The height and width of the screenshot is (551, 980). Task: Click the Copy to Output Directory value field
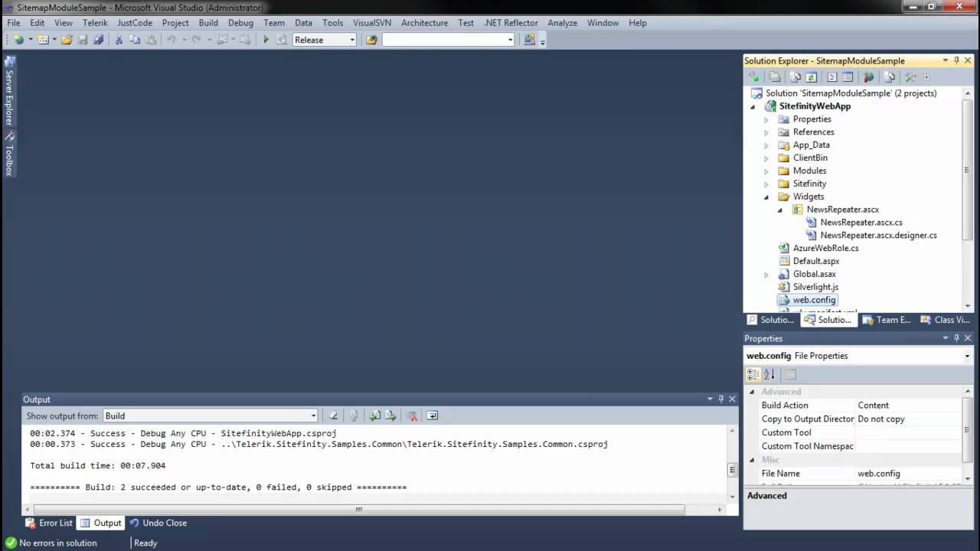point(908,419)
